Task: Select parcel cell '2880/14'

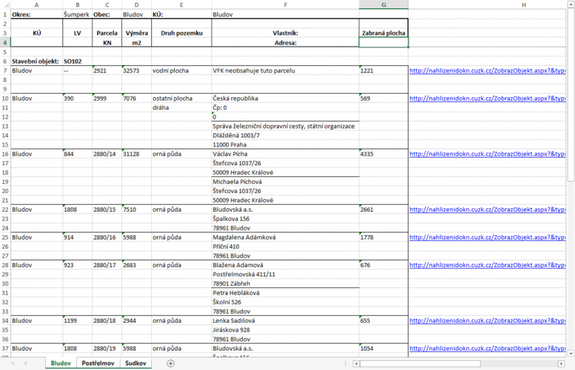Action: tap(107, 154)
